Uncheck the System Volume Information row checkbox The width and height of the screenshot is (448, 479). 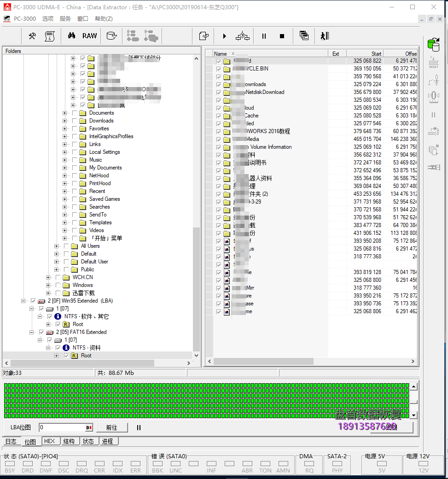pyautogui.click(x=219, y=147)
